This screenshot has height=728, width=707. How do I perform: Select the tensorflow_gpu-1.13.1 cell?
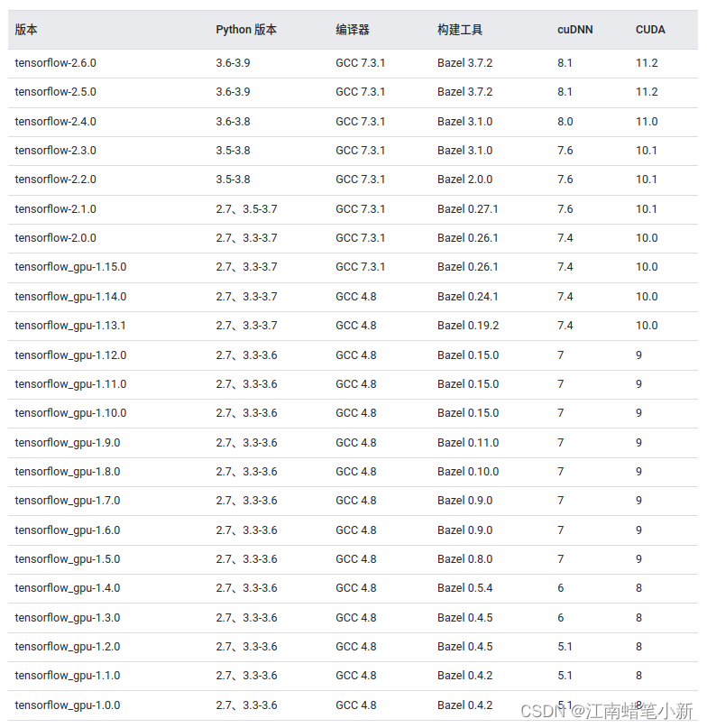(x=70, y=326)
